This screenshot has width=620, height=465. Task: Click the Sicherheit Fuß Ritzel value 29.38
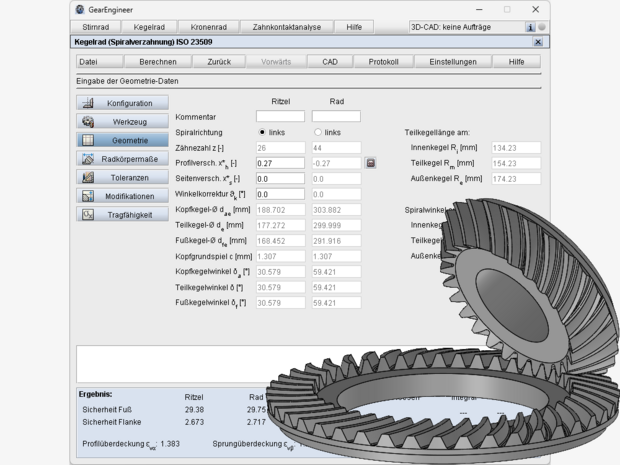[x=194, y=410]
